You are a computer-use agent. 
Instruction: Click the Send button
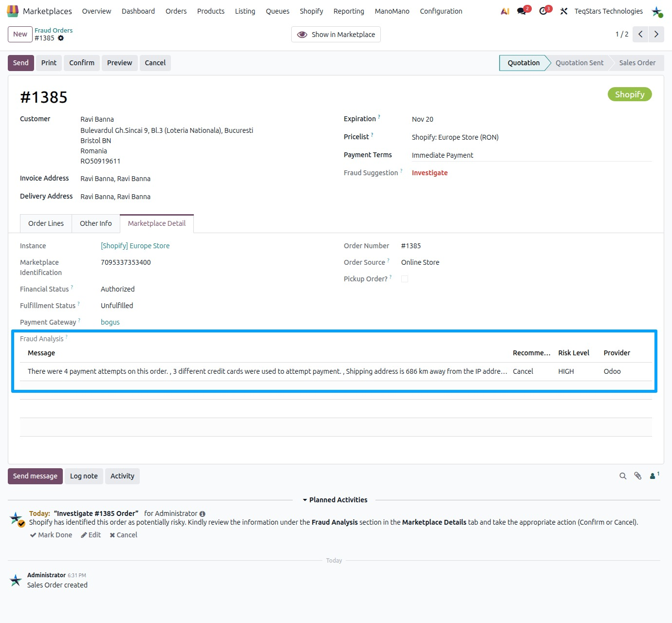click(x=21, y=63)
